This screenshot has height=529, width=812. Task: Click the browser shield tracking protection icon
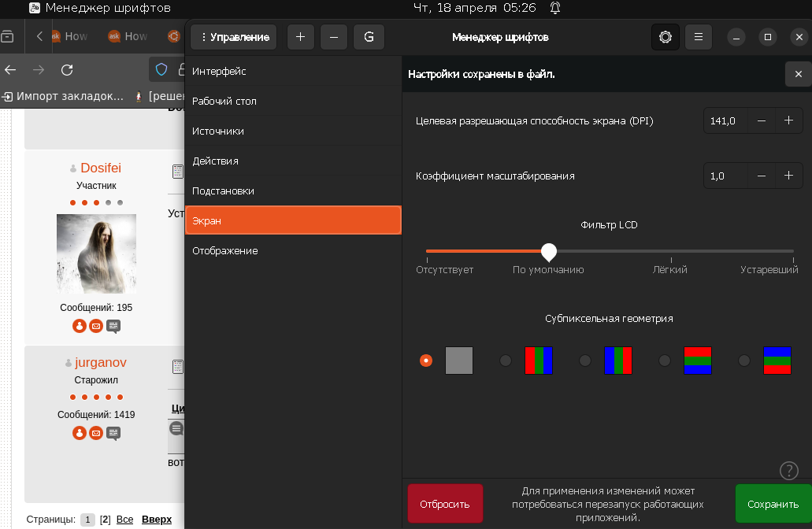[x=161, y=69]
